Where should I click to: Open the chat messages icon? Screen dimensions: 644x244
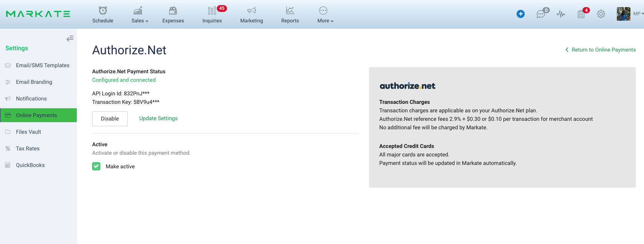[x=540, y=14]
